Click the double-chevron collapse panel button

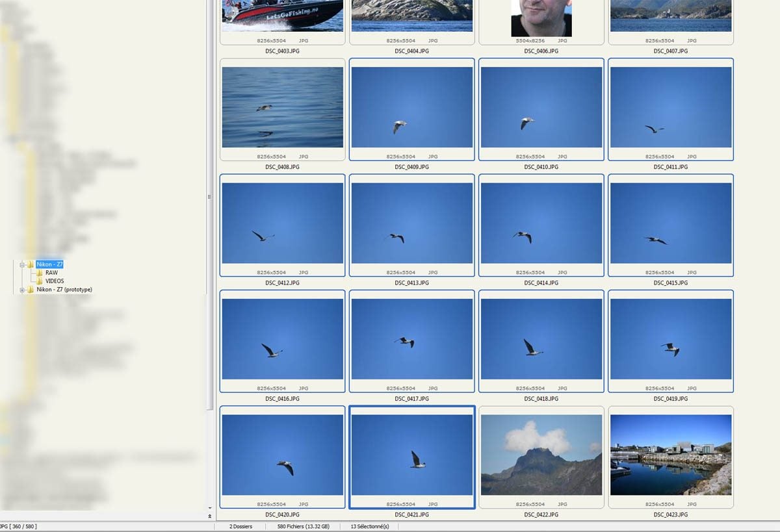pyautogui.click(x=209, y=516)
